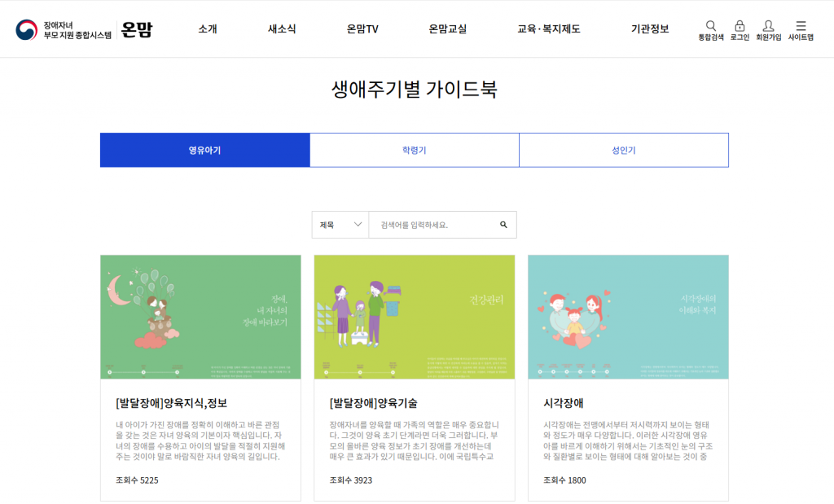The image size is (834, 504).
Task: Select the 영유아기 tab
Action: tap(204, 150)
